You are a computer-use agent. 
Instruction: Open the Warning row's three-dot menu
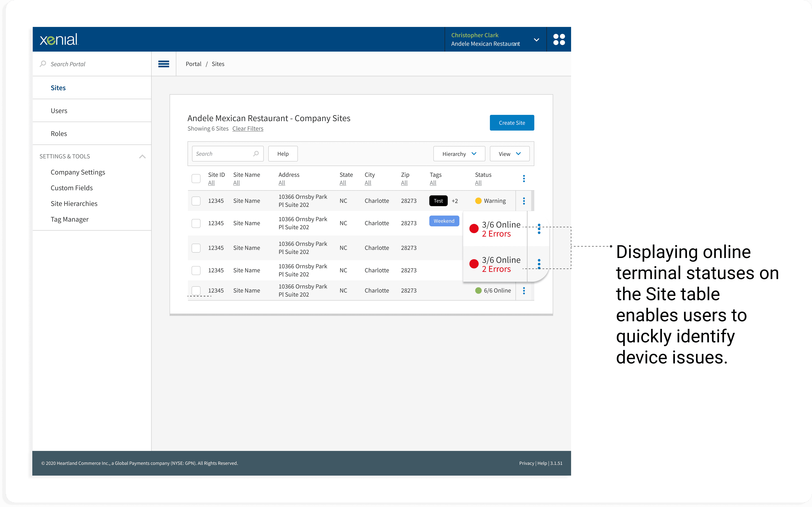tap(524, 201)
